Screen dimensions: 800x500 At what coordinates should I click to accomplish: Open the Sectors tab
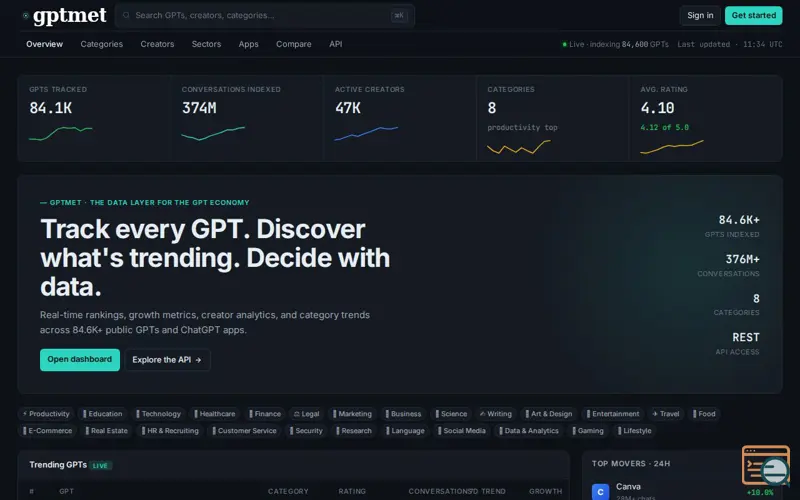206,44
